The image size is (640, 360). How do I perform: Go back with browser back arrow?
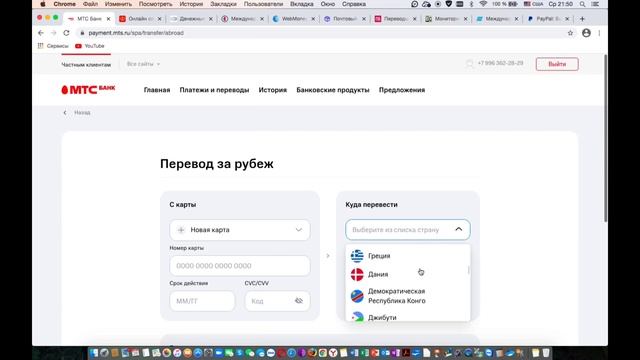click(40, 33)
